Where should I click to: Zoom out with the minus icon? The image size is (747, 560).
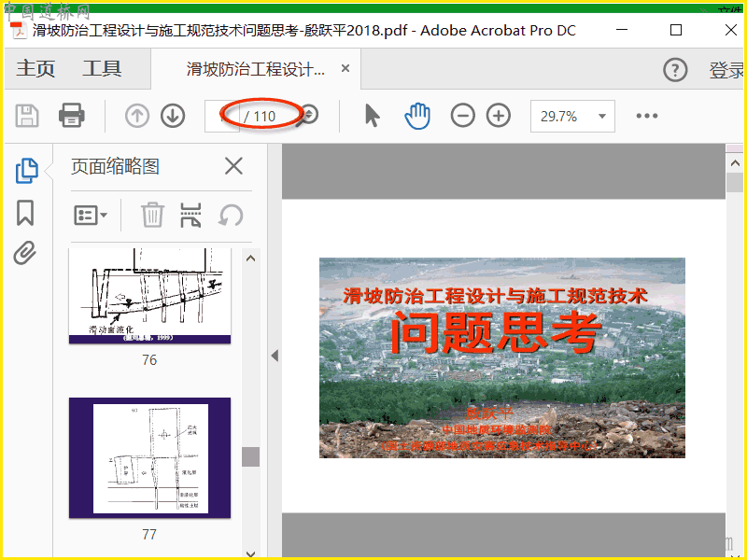point(462,116)
